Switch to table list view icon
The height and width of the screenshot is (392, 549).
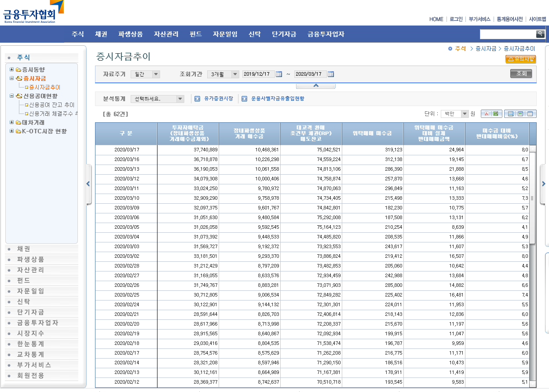point(511,114)
